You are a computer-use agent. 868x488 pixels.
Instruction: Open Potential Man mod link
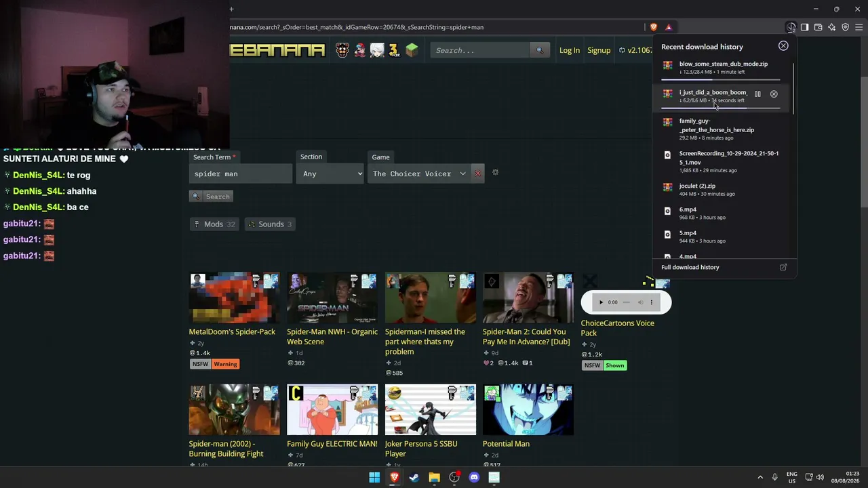[x=506, y=444]
